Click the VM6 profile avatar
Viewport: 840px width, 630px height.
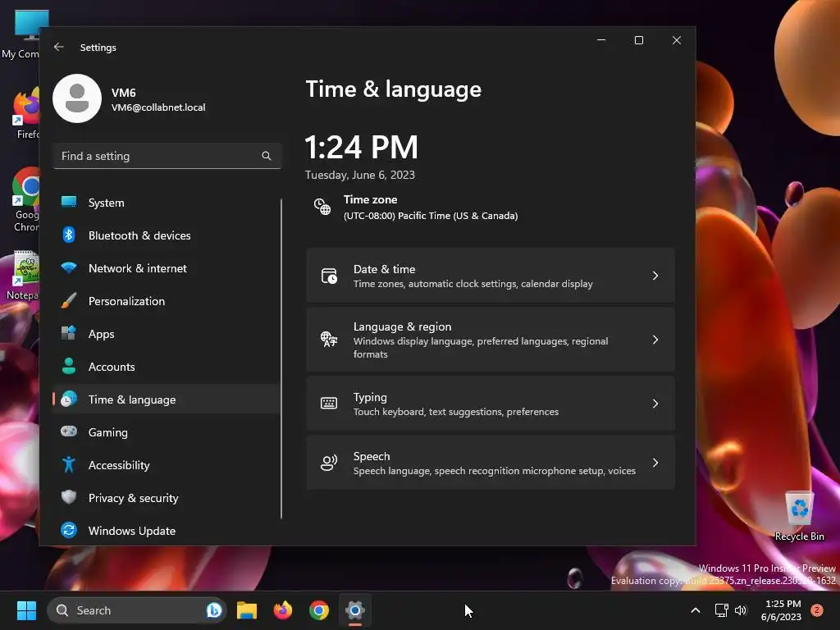click(77, 98)
